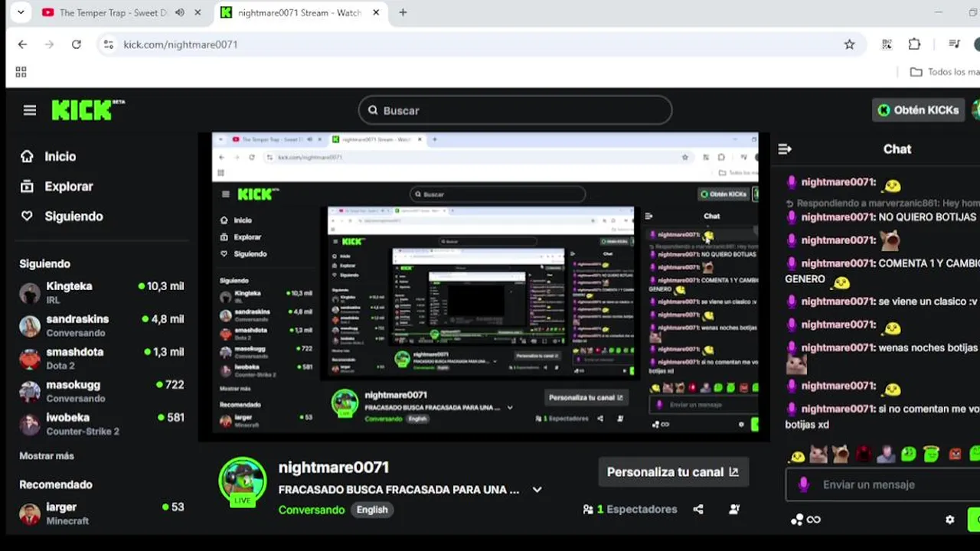Click the live stream video player

(484, 287)
